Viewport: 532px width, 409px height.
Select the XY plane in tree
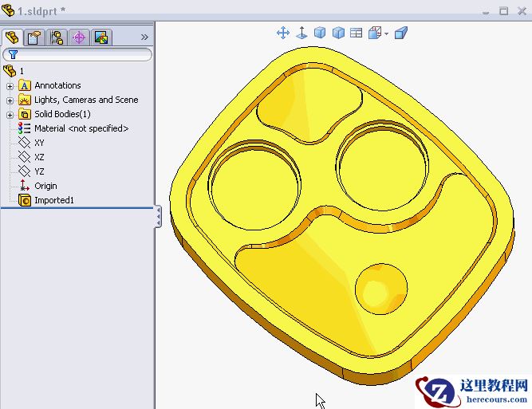coord(39,143)
